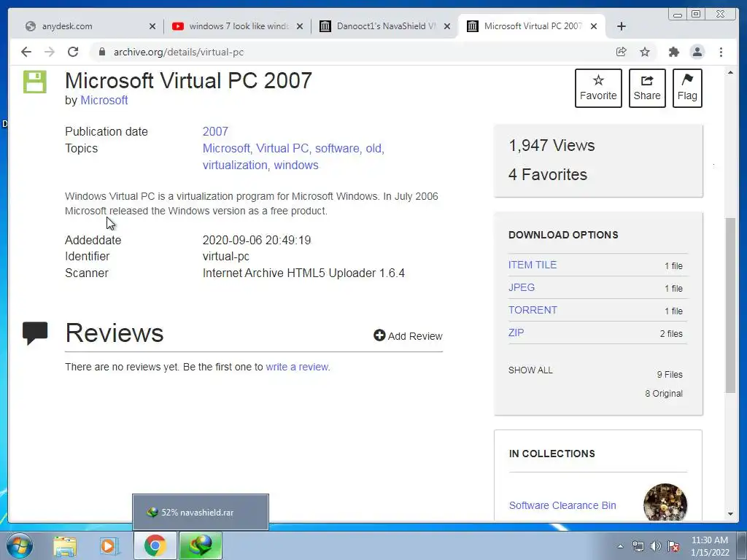This screenshot has width=747, height=560.
Task: Click the reviews speech bubble icon
Action: point(35,333)
